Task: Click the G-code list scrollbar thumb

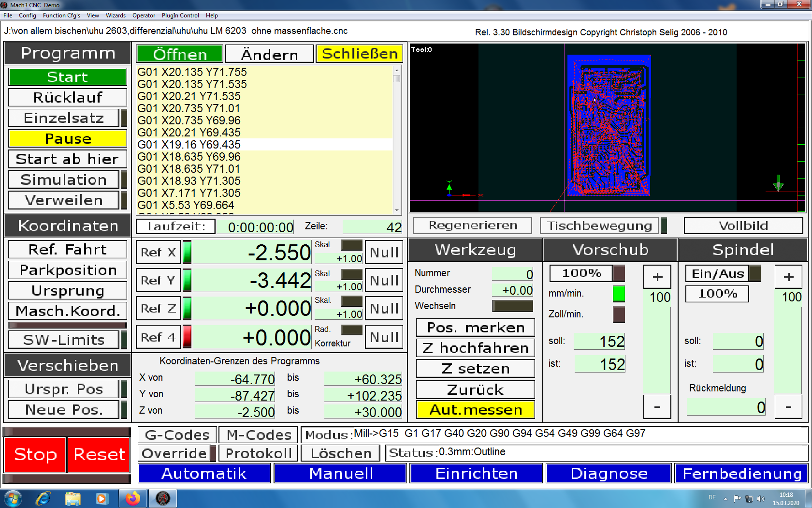Action: click(397, 78)
